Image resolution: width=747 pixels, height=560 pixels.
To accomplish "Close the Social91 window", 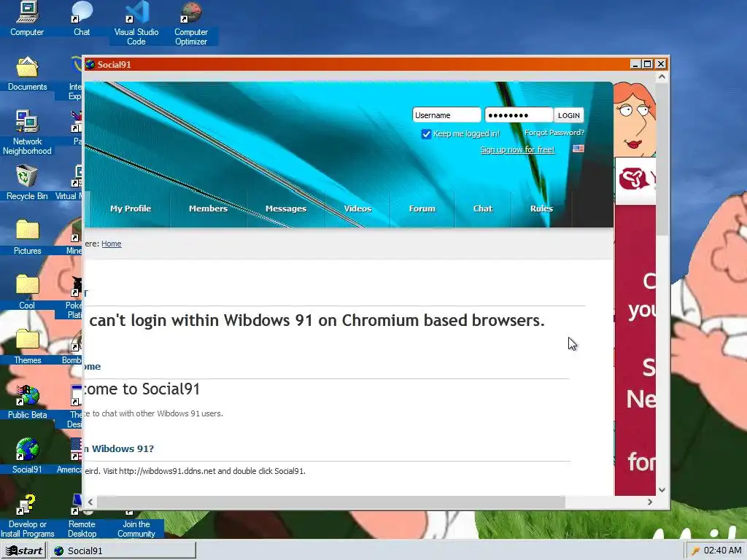I will (661, 64).
